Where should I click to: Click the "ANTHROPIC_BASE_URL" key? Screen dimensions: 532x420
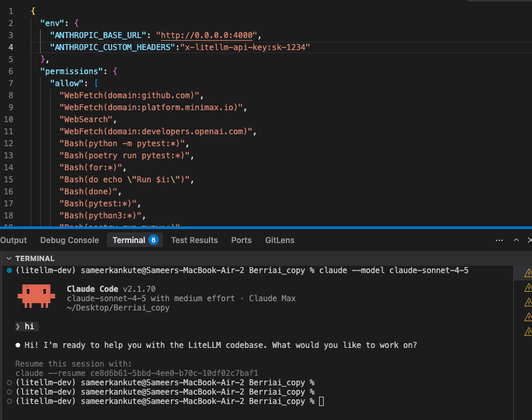[x=98, y=35]
